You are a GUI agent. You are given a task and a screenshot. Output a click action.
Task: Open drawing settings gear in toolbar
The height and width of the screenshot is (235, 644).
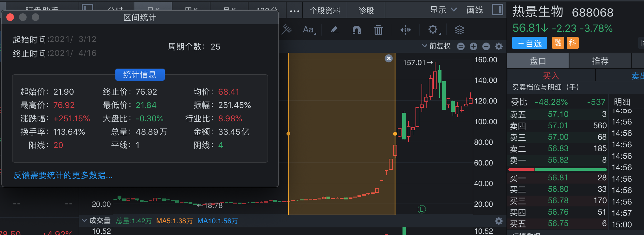(433, 30)
